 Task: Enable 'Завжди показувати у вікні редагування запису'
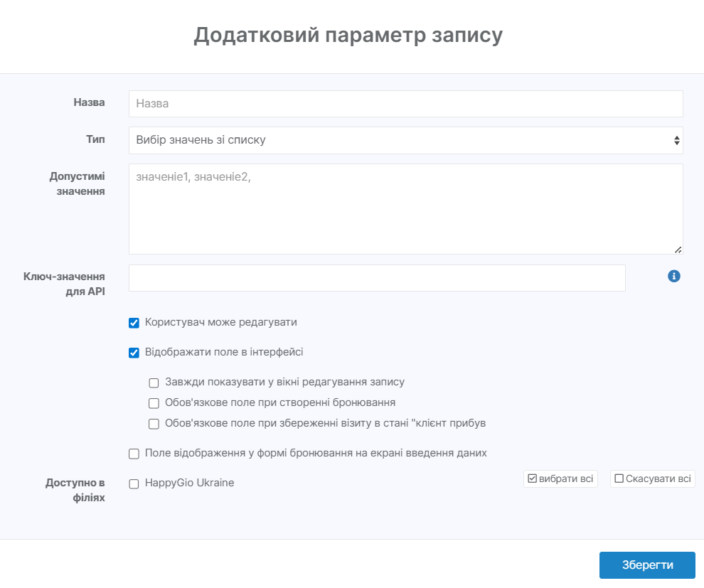click(x=154, y=383)
